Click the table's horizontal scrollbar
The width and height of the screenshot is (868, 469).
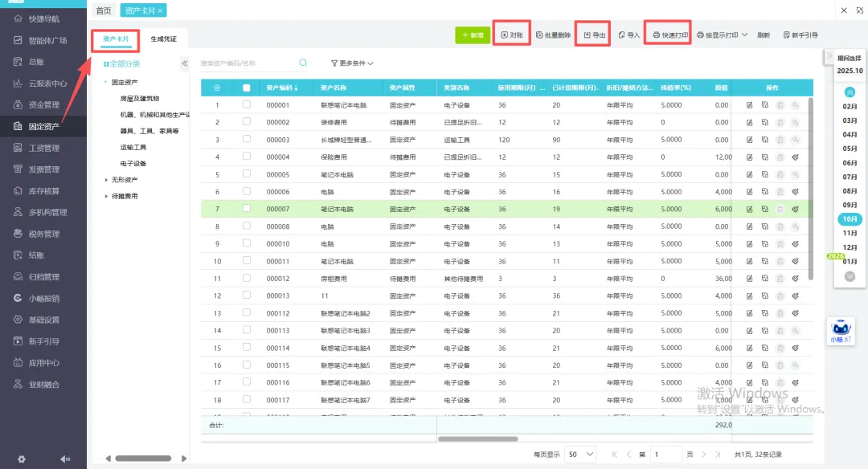coord(477,439)
